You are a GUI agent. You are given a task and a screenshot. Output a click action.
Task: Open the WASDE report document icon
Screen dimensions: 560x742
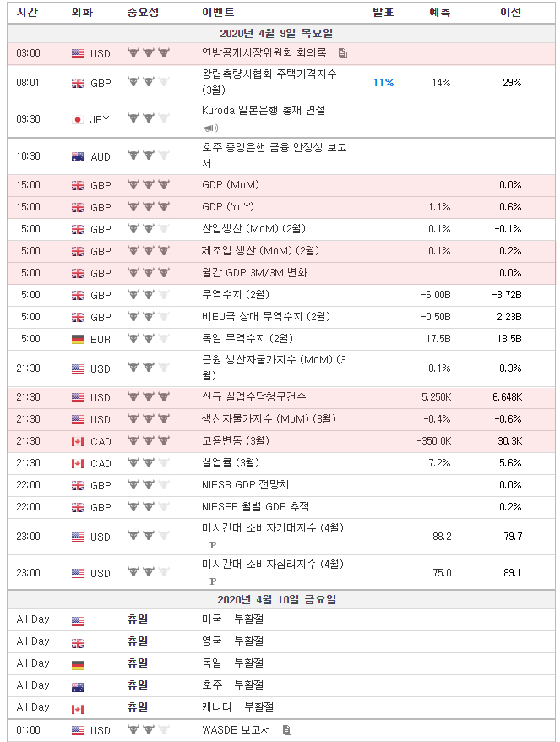[286, 729]
